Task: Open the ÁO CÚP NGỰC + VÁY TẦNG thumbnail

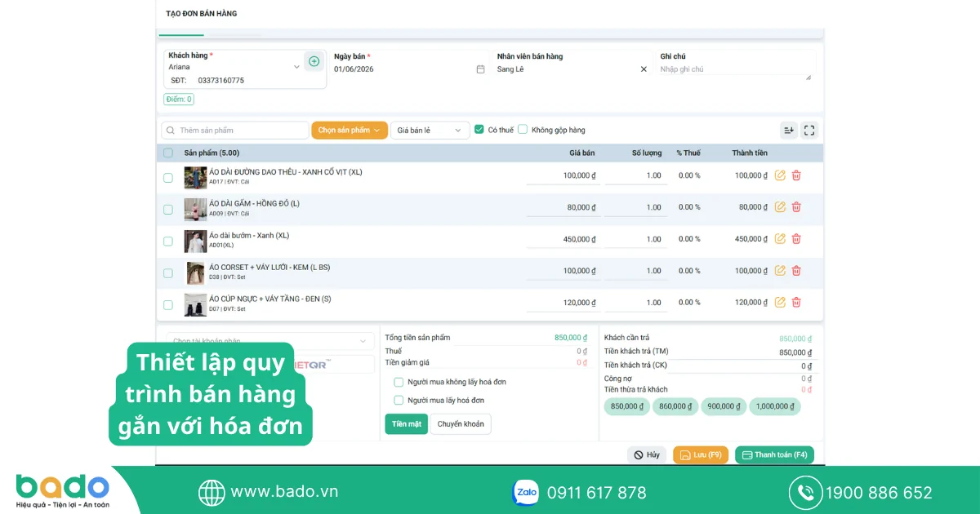Action: [195, 305]
